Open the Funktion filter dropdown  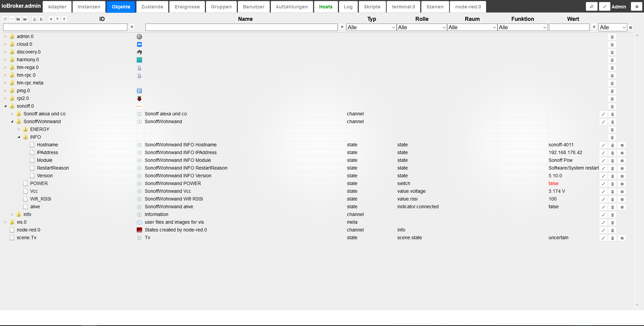pyautogui.click(x=522, y=27)
